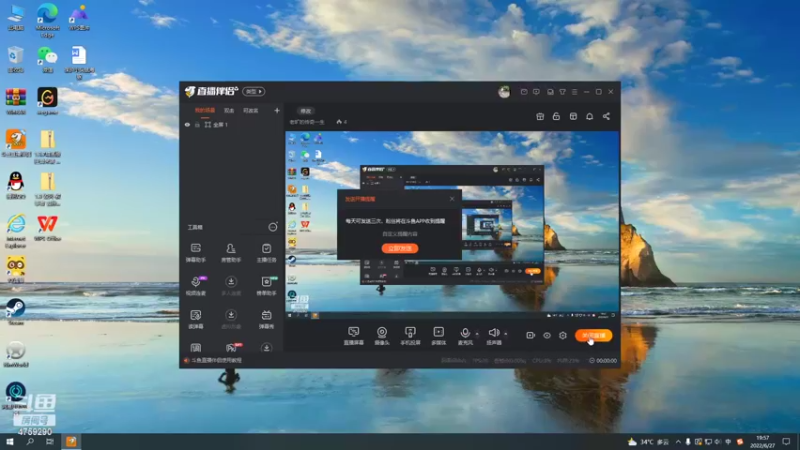This screenshot has height=450, width=800.
Task: Add 摄像头 camera source
Action: pos(382,336)
